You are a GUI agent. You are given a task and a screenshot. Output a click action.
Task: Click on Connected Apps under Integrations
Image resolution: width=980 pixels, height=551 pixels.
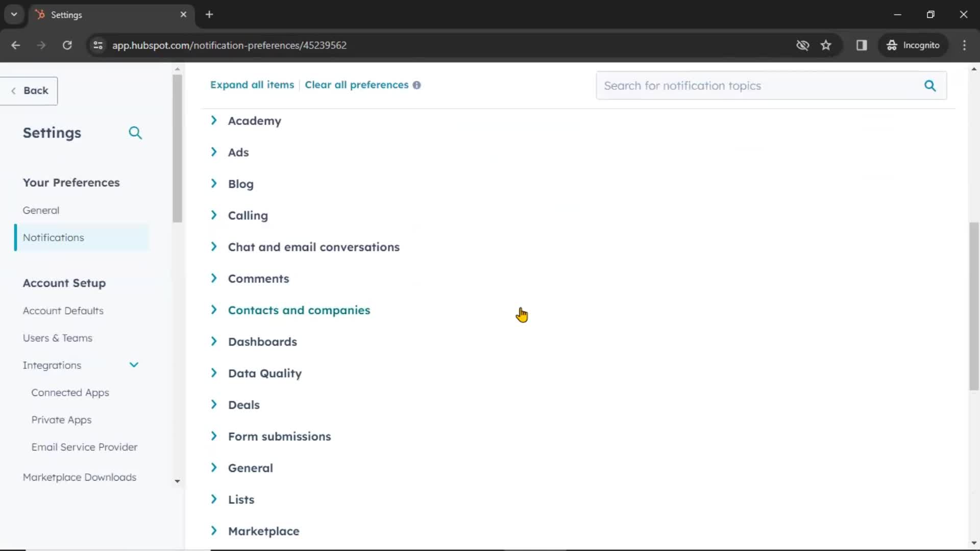(x=70, y=392)
